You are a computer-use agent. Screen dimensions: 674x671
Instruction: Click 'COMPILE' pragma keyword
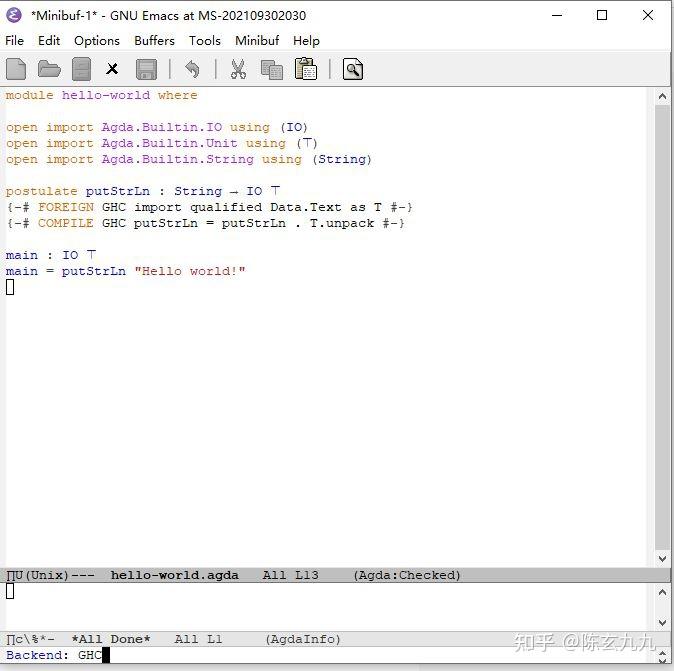click(65, 223)
